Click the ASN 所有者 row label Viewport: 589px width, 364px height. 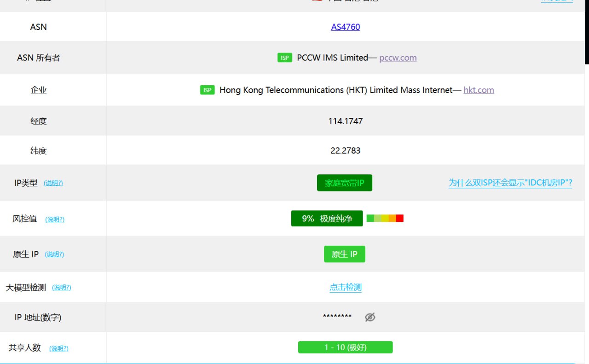point(39,58)
